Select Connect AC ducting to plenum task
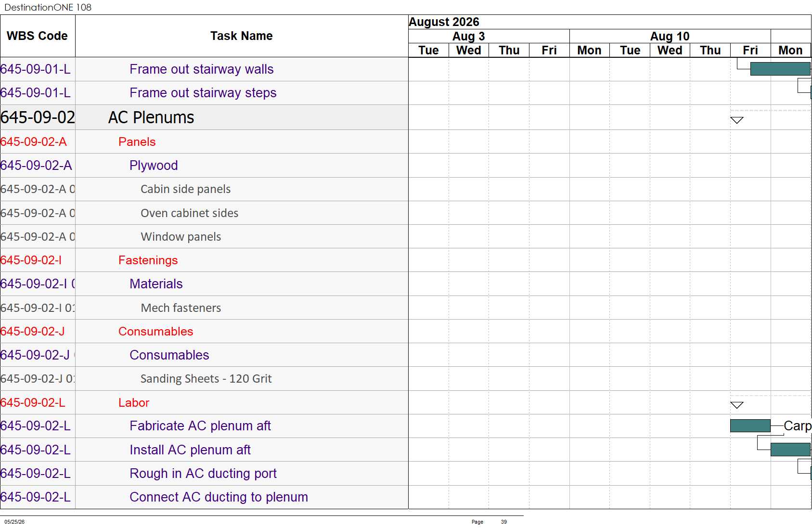Screen dimensions: 812x528 219,497
